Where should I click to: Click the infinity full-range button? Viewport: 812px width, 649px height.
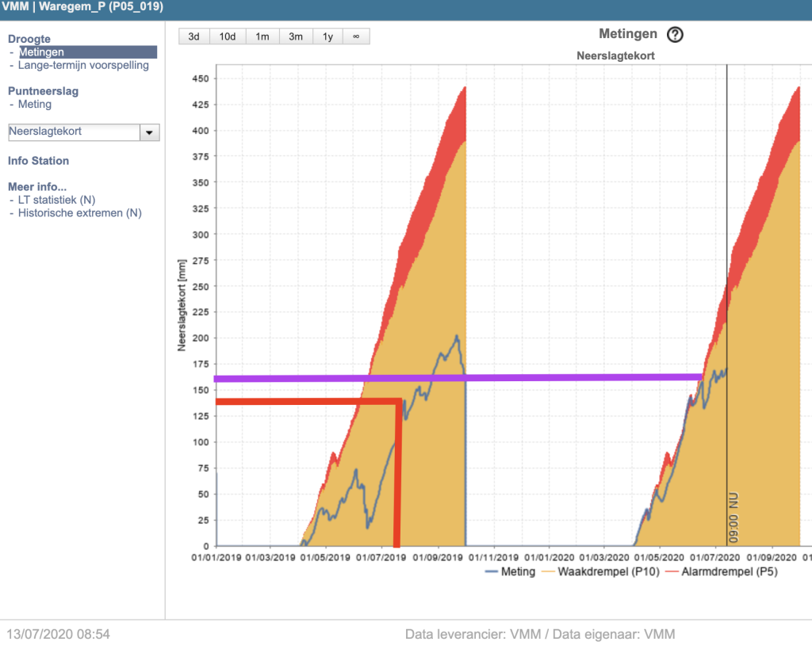356,36
